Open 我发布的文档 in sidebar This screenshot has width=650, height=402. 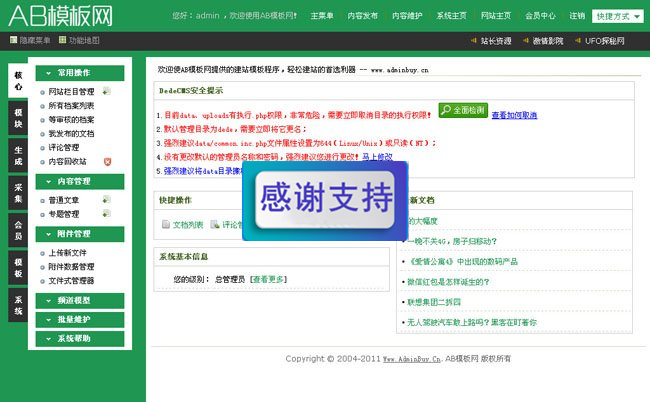tap(71, 133)
